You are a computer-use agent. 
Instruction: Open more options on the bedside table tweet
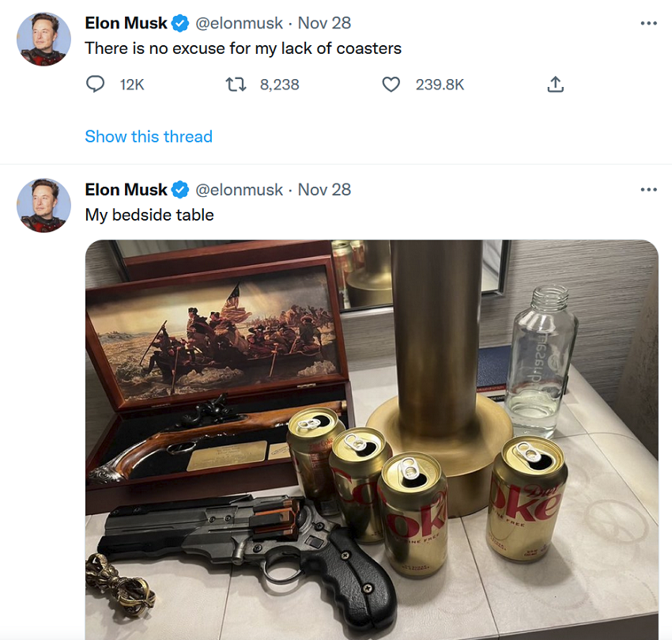coord(648,189)
